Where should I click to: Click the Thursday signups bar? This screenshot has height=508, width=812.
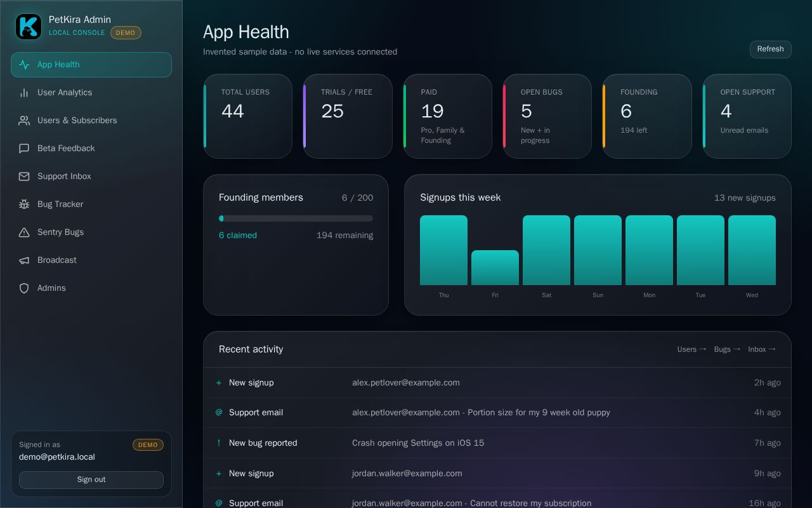click(x=443, y=250)
